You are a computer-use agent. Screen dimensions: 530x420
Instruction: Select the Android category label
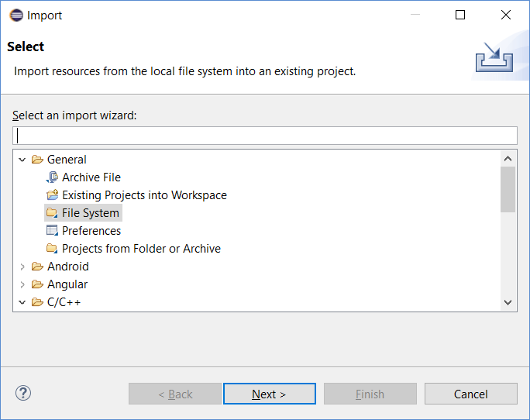pyautogui.click(x=68, y=267)
